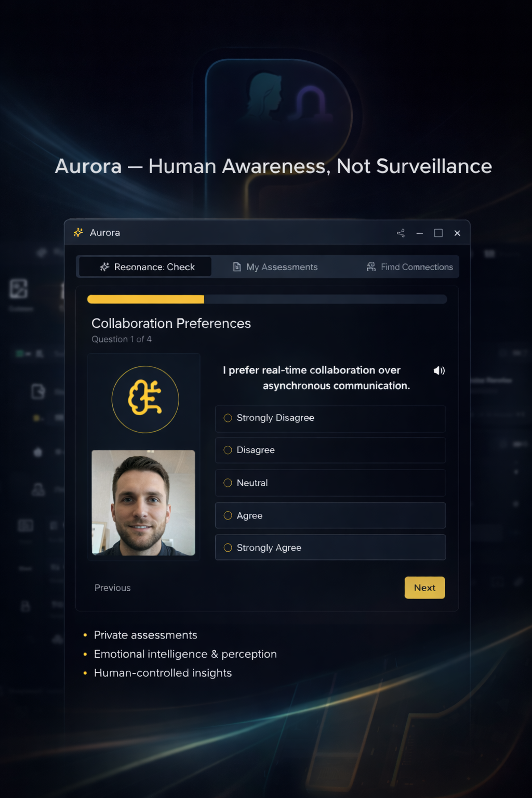Image resolution: width=532 pixels, height=798 pixels.
Task: Open the My Assessments tab
Action: click(x=275, y=267)
